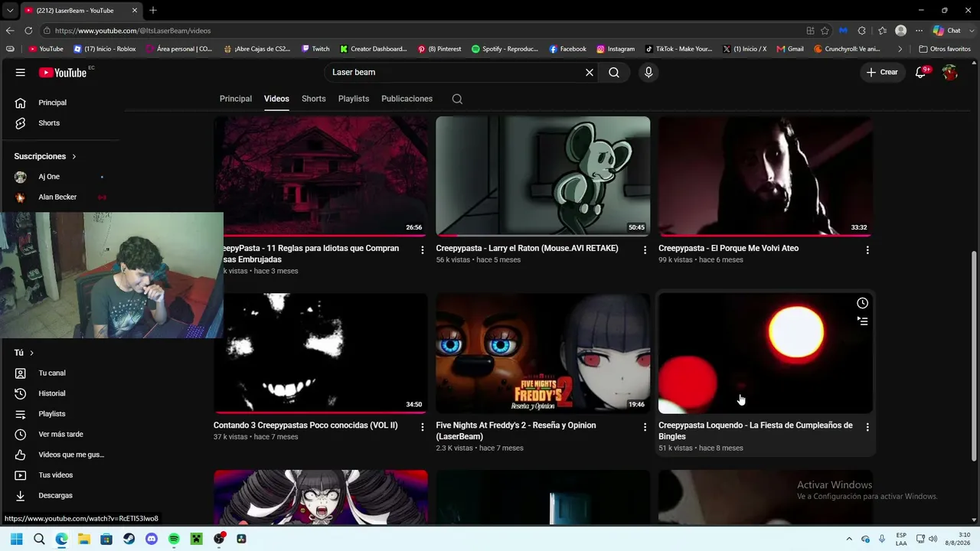Screen dimensions: 980x551
Task: Open the Publicaciones channel tab
Action: tap(407, 99)
